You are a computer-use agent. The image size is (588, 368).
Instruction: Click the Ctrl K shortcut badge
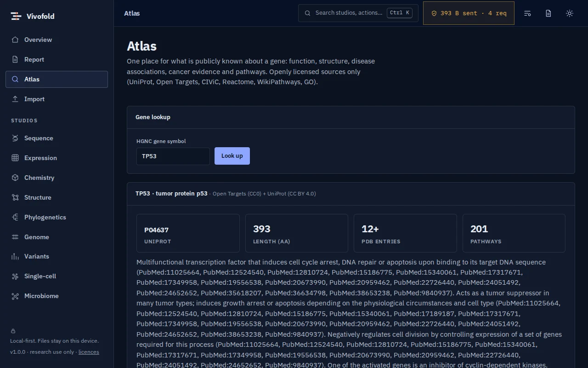click(400, 13)
